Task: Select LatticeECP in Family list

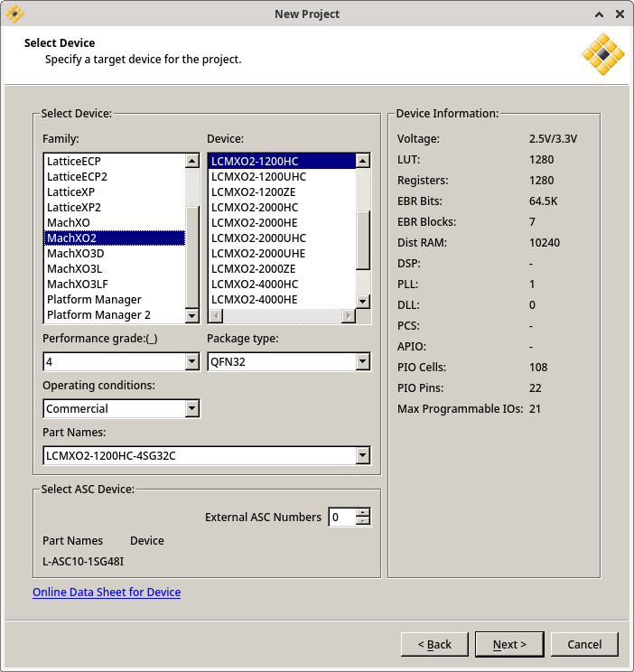Action: 115,161
